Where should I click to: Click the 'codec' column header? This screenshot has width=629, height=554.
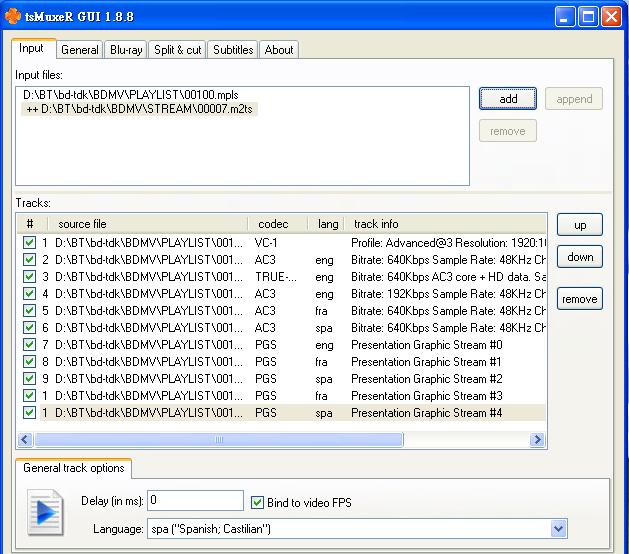coord(278,224)
